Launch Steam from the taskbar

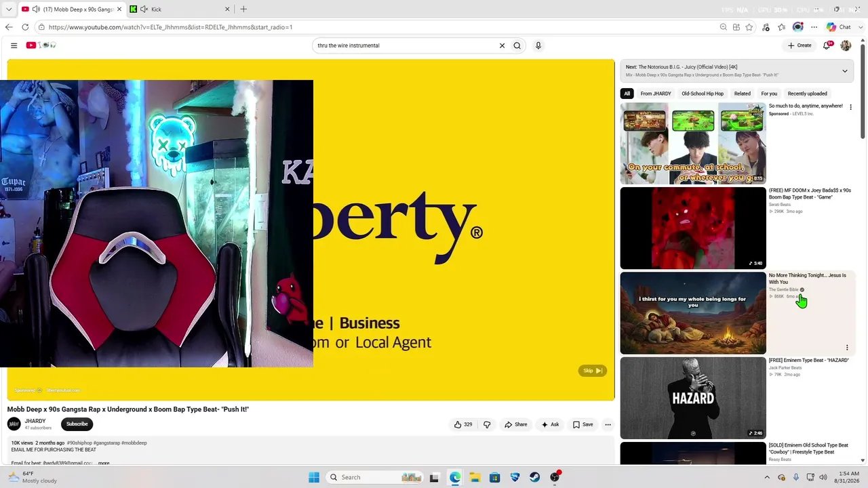pyautogui.click(x=535, y=477)
